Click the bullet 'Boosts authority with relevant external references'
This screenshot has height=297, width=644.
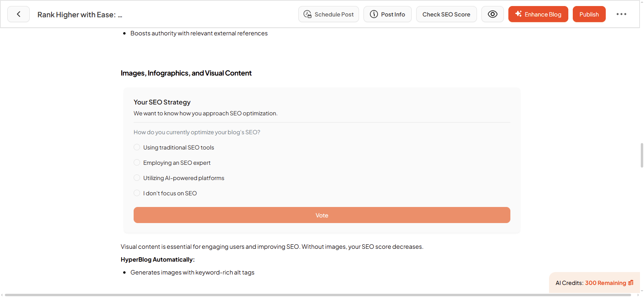(199, 33)
